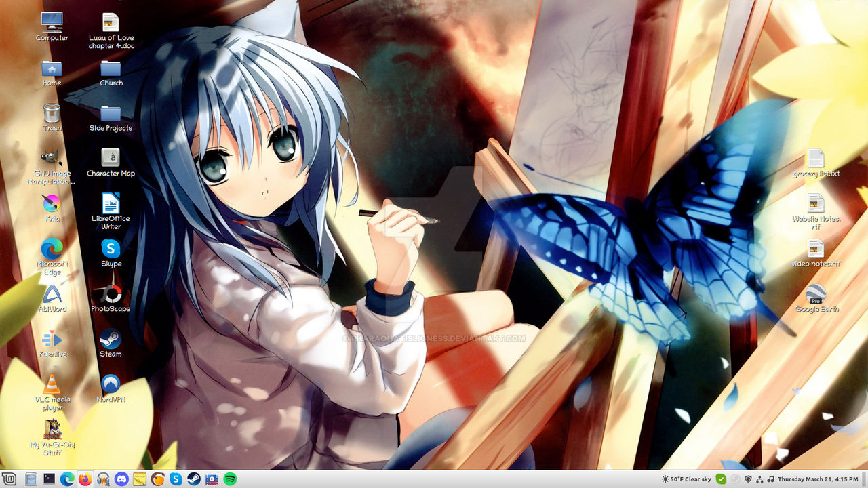
Task: Open the Luau of Love chapter 4 document
Action: (111, 20)
